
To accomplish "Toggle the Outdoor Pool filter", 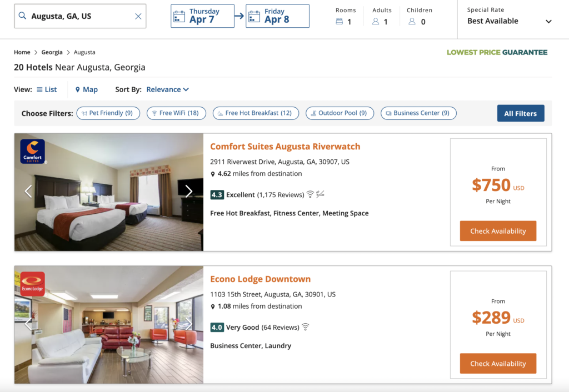I will point(340,113).
